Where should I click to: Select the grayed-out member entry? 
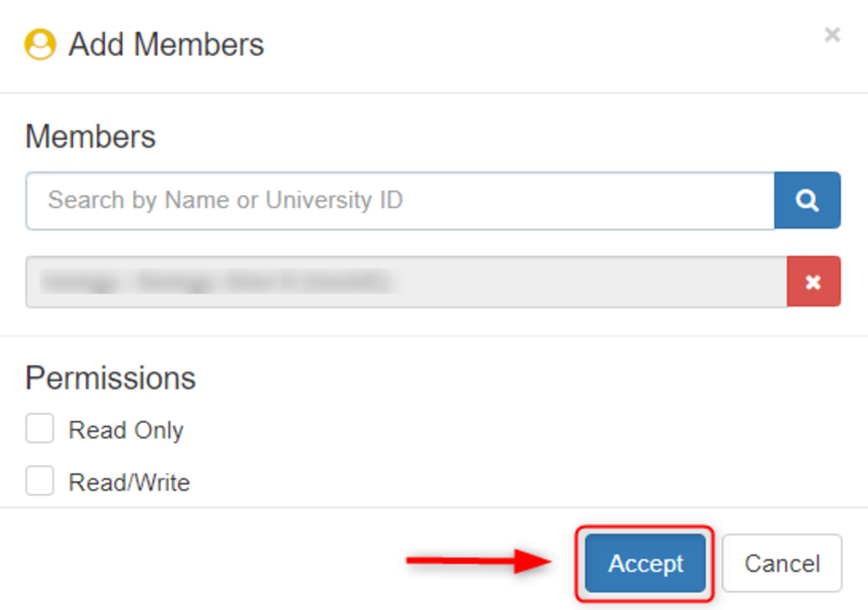tap(407, 281)
